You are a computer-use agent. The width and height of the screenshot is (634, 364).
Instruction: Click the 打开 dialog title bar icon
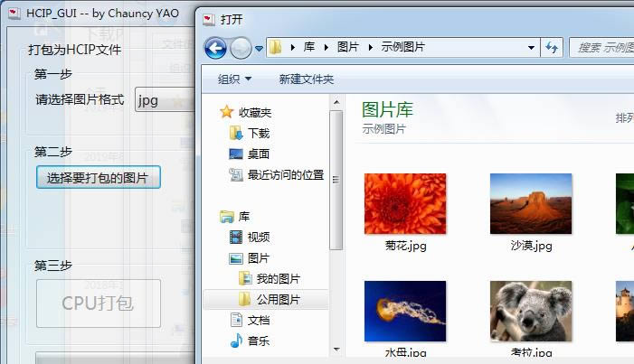[x=209, y=19]
